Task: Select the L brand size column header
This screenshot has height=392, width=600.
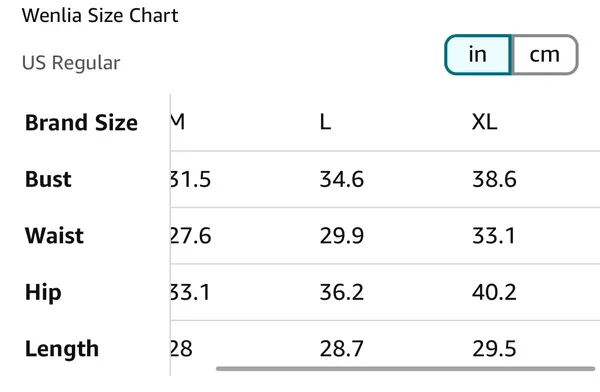Action: pos(325,122)
